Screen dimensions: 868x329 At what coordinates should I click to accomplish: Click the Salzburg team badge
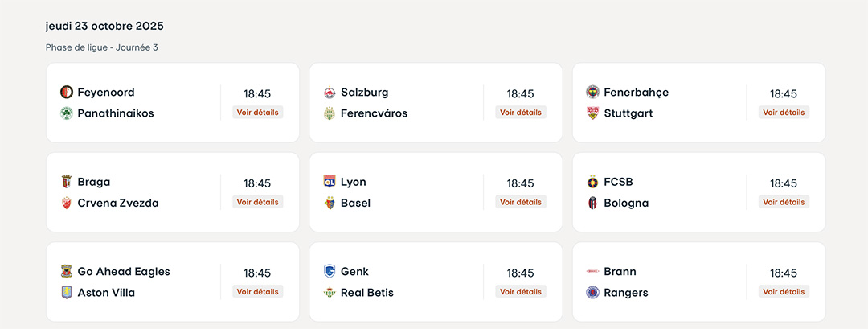[x=330, y=93]
